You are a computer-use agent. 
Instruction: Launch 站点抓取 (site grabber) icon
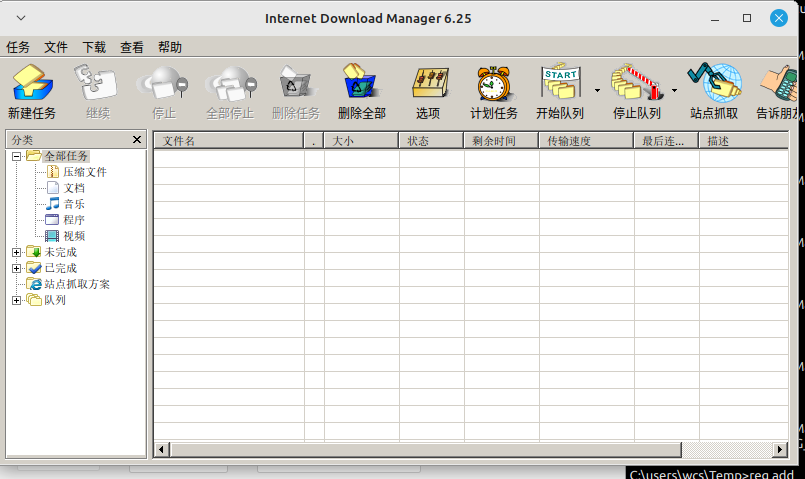coord(714,82)
